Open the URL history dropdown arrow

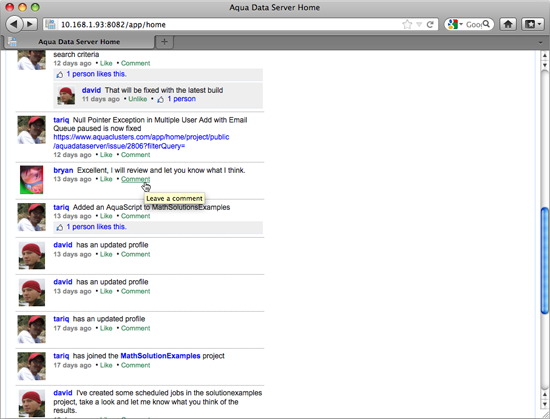pyautogui.click(x=419, y=25)
